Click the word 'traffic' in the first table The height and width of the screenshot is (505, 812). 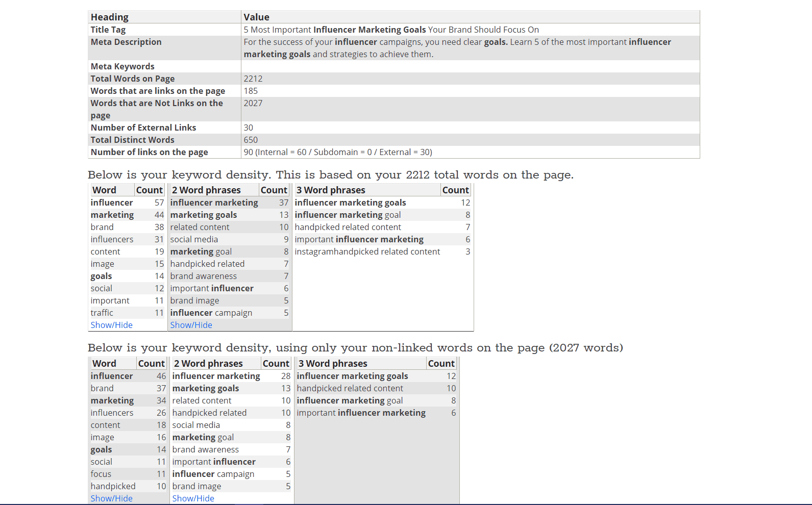(x=102, y=313)
